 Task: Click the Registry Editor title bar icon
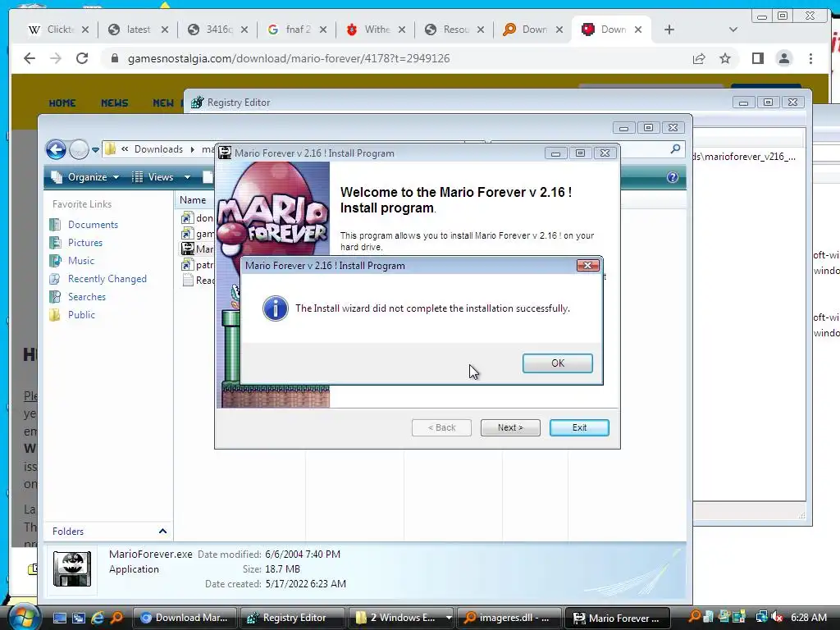coord(197,103)
